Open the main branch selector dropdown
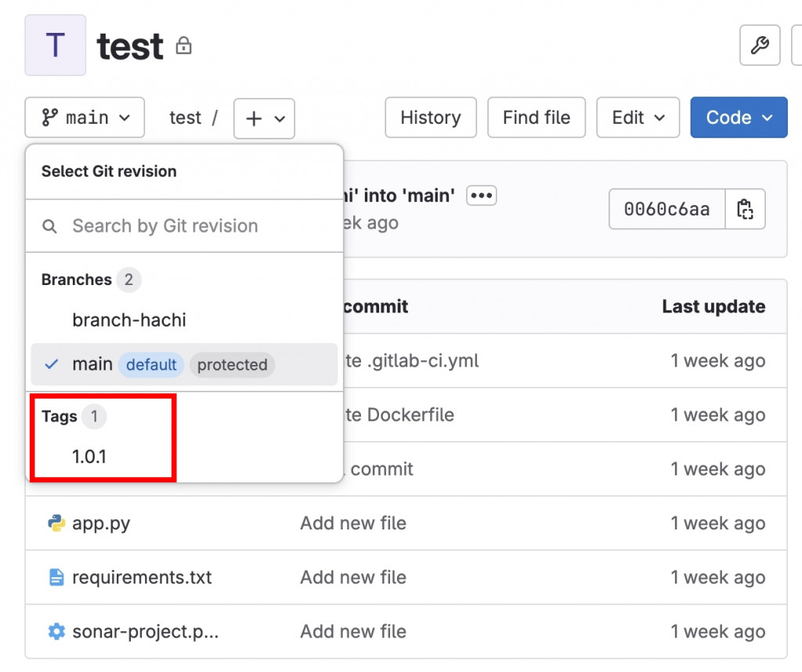Image resolution: width=802 pixels, height=672 pixels. [85, 117]
